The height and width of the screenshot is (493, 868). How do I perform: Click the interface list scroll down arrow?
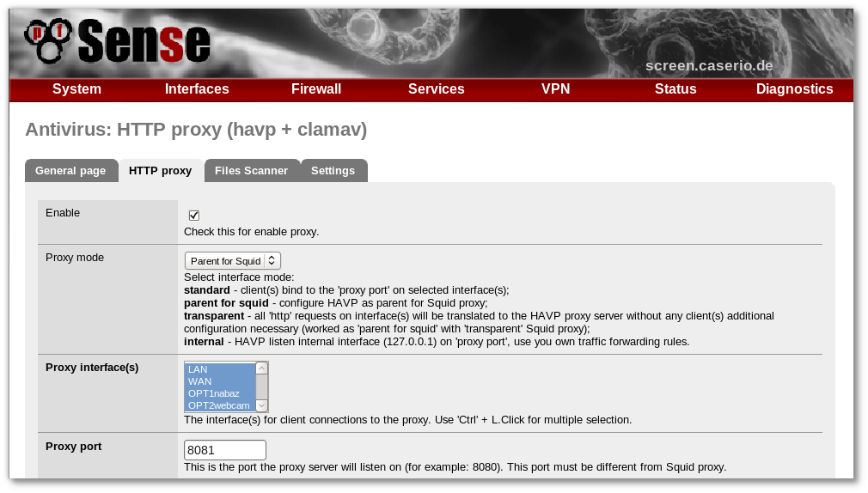(x=262, y=406)
